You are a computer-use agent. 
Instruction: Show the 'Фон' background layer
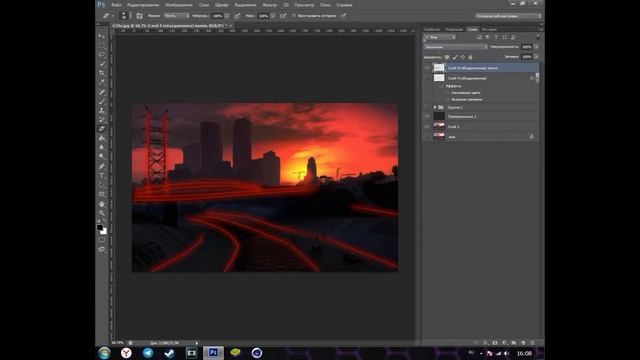point(427,137)
